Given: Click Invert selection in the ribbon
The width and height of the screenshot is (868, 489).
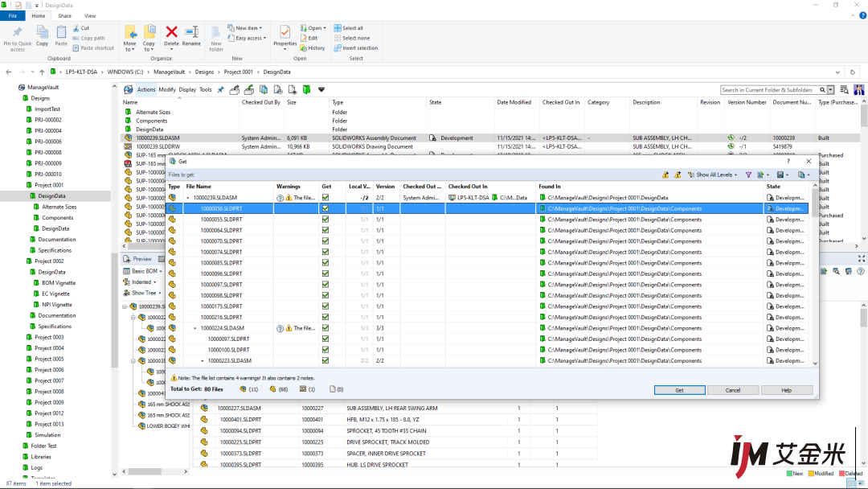Looking at the screenshot, I should (356, 48).
